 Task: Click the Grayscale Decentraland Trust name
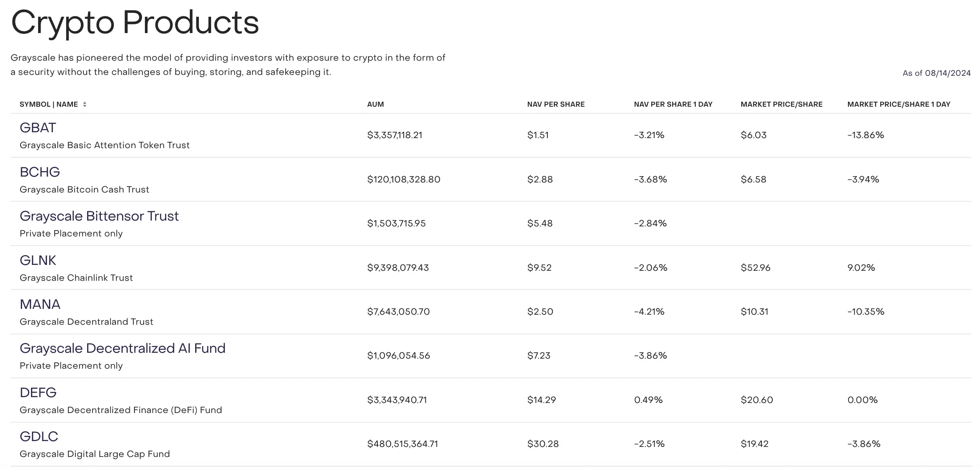86,322
